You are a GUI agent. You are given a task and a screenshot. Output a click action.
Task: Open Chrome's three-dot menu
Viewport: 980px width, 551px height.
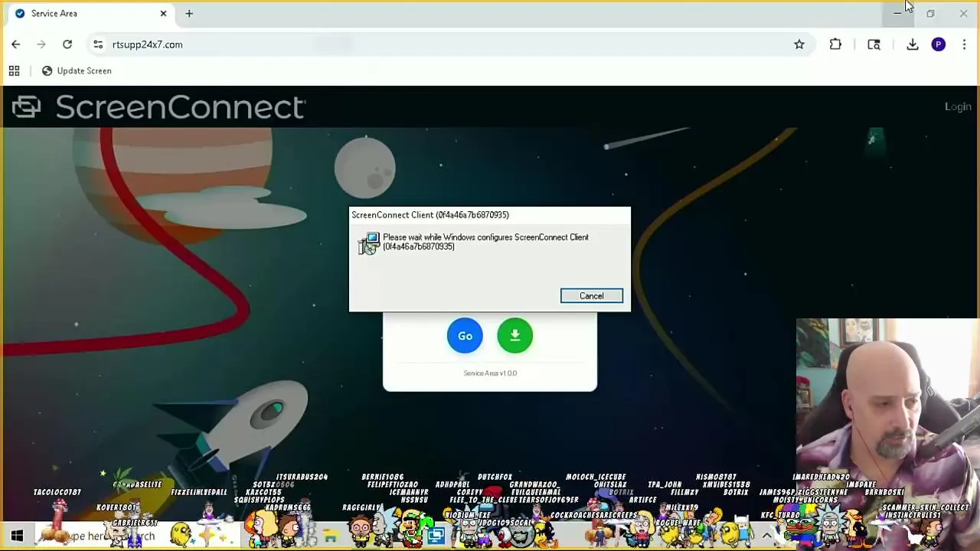[964, 44]
